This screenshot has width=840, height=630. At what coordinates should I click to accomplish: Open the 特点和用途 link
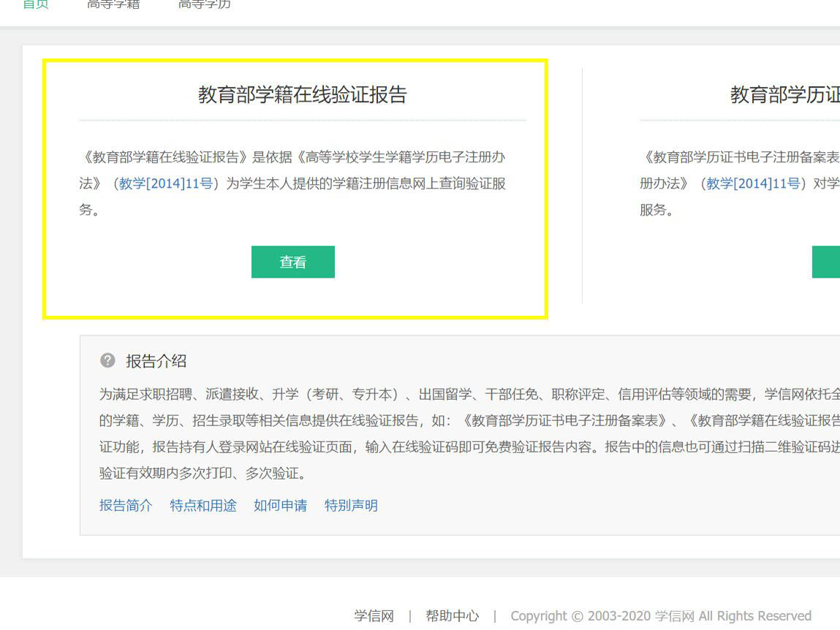(x=203, y=505)
